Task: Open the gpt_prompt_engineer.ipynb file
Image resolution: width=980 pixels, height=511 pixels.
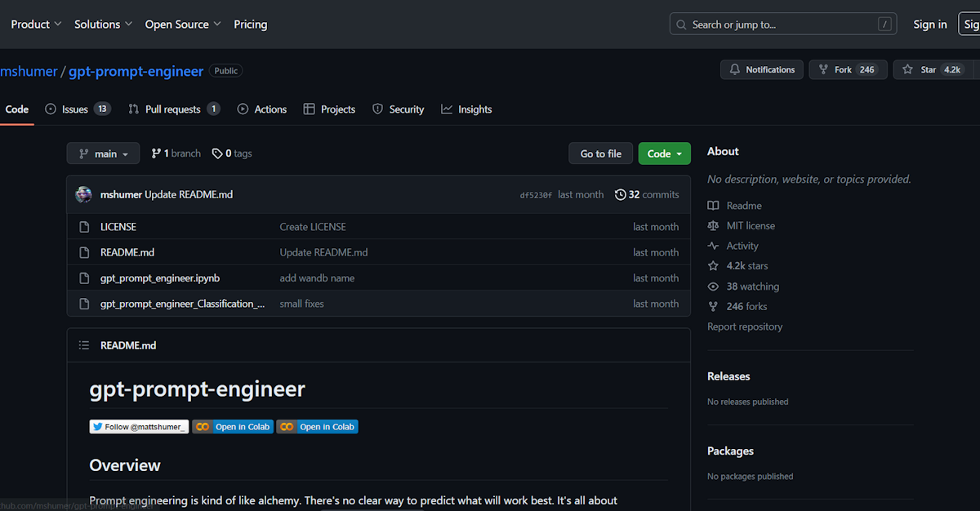Action: (x=160, y=278)
